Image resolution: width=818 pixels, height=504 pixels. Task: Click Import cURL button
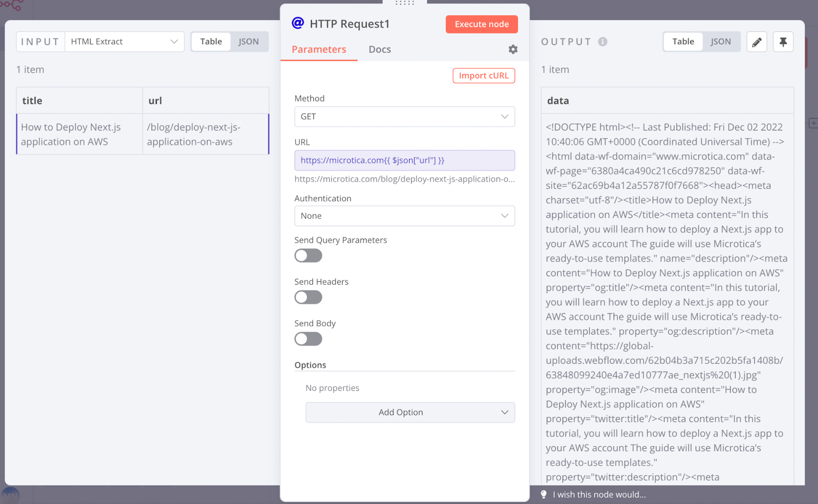coord(484,76)
